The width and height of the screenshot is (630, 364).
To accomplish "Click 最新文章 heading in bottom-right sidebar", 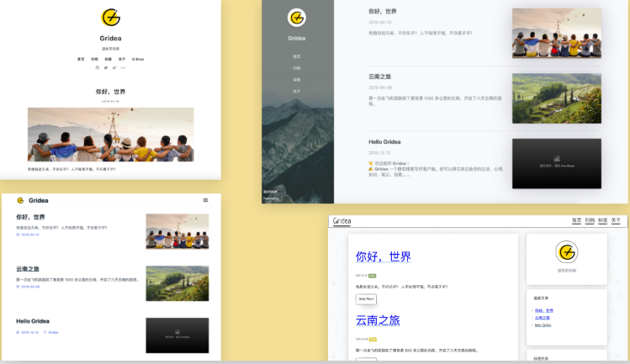I will (541, 298).
